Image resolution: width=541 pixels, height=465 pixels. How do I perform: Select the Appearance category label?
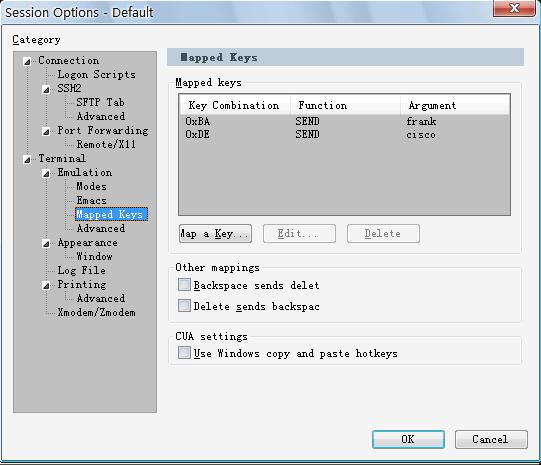tap(87, 243)
